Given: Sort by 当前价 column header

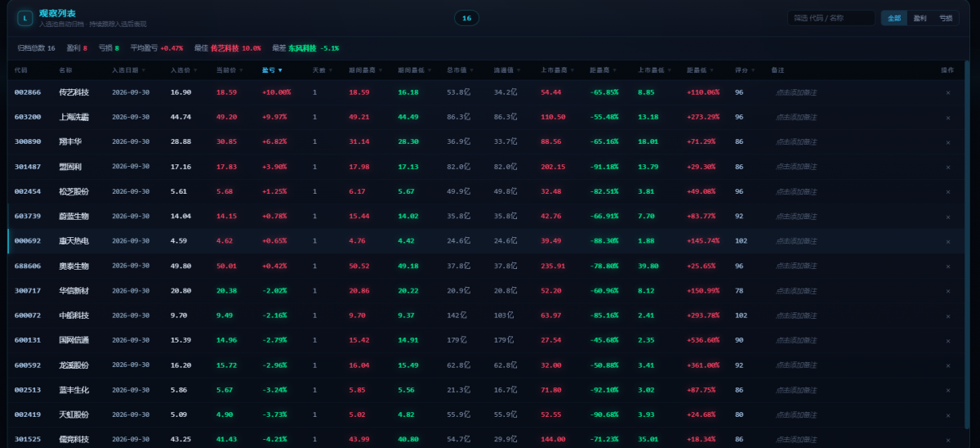Looking at the screenshot, I should coord(229,70).
